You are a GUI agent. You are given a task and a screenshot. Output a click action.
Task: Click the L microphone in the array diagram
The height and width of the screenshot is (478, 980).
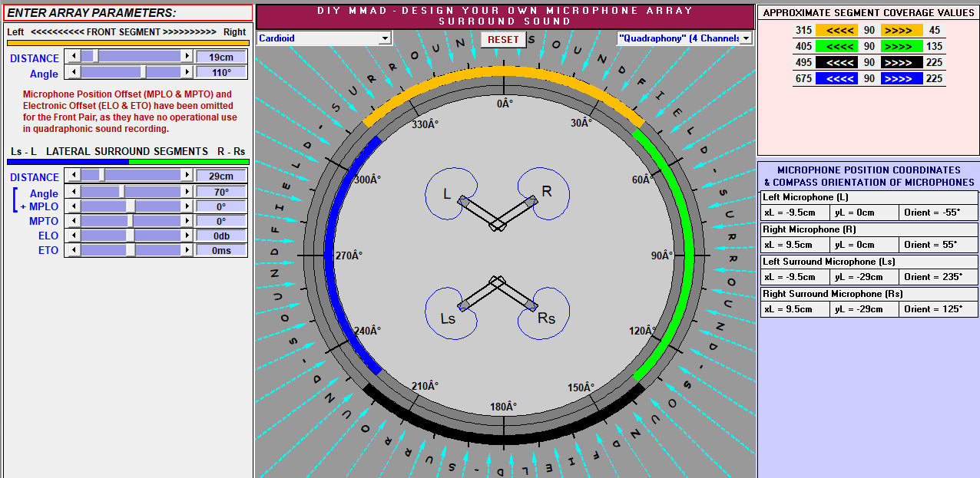[464, 201]
